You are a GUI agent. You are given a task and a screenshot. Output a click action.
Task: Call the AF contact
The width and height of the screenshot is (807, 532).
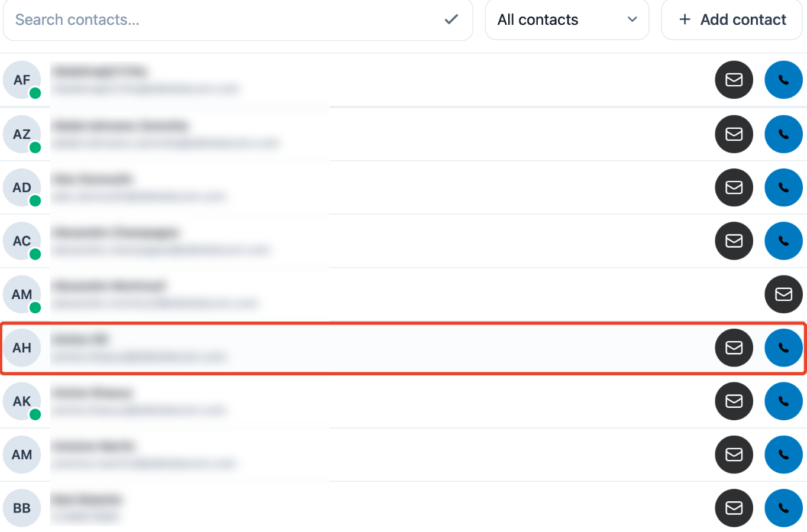coord(783,80)
